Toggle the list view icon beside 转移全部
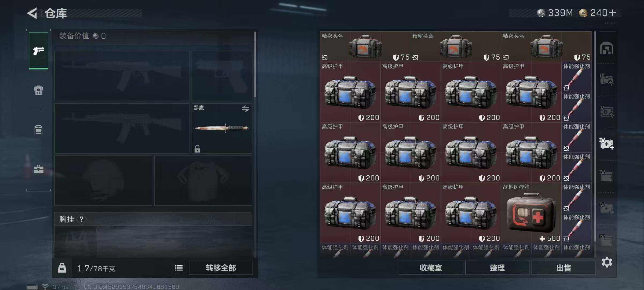The height and width of the screenshot is (290, 644). (x=179, y=268)
